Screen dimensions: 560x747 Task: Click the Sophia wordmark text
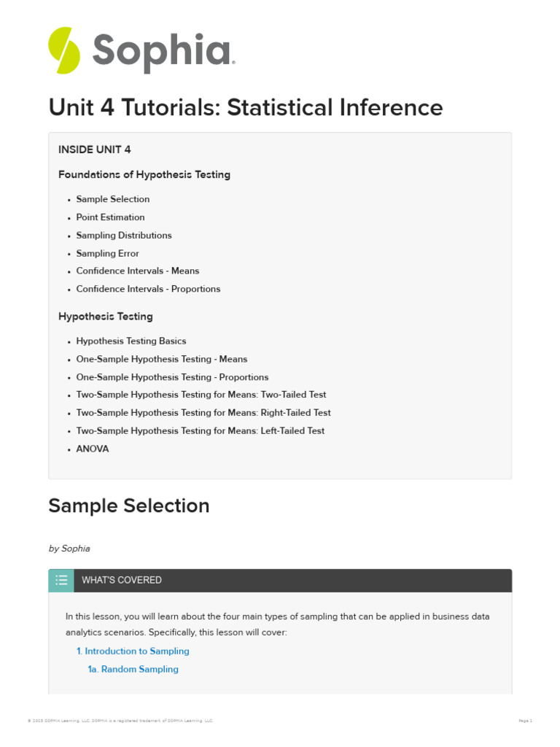click(x=162, y=52)
